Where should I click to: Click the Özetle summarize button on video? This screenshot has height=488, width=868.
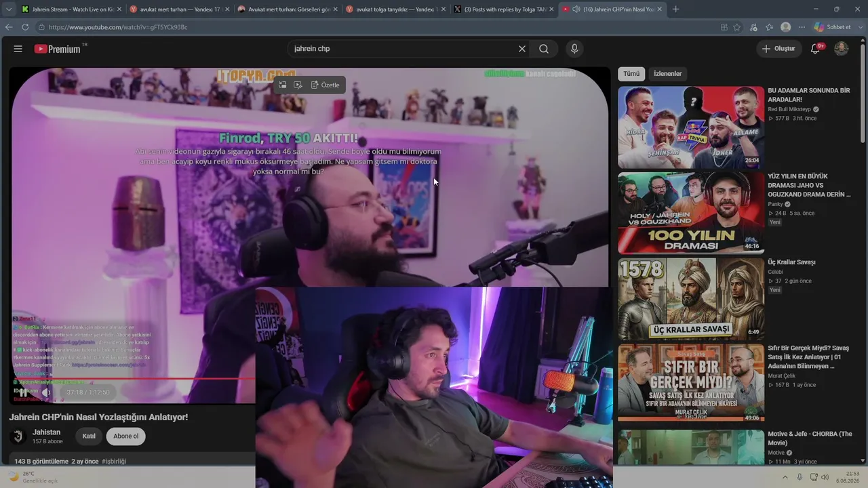[x=325, y=85]
